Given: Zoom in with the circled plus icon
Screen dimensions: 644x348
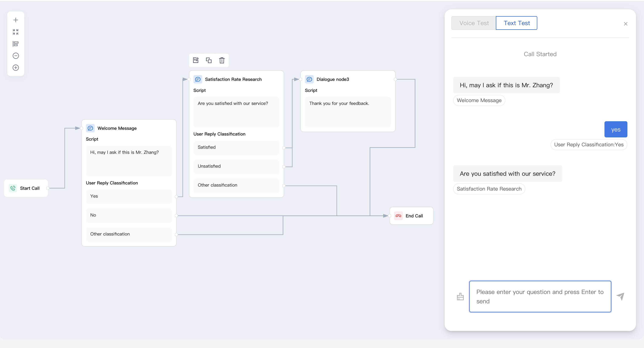Looking at the screenshot, I should coord(16,68).
